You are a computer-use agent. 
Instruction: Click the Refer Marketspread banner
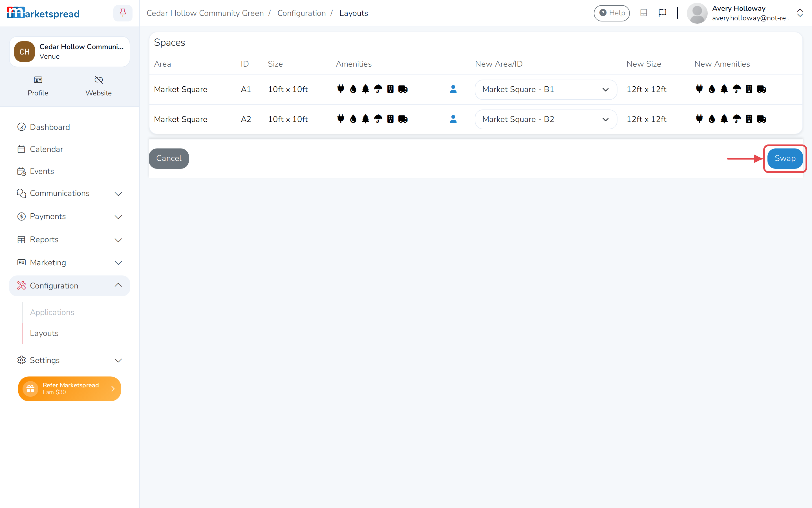[x=69, y=389]
